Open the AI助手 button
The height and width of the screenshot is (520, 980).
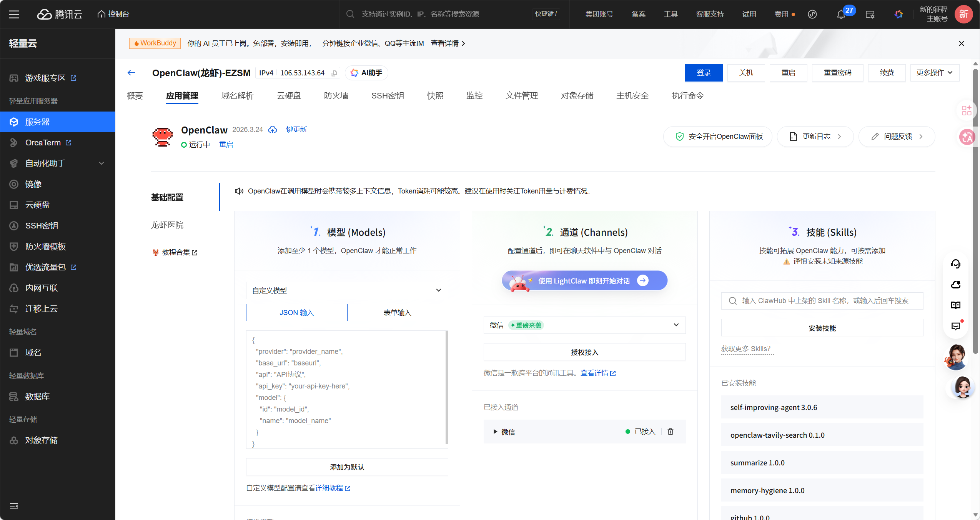tap(366, 73)
